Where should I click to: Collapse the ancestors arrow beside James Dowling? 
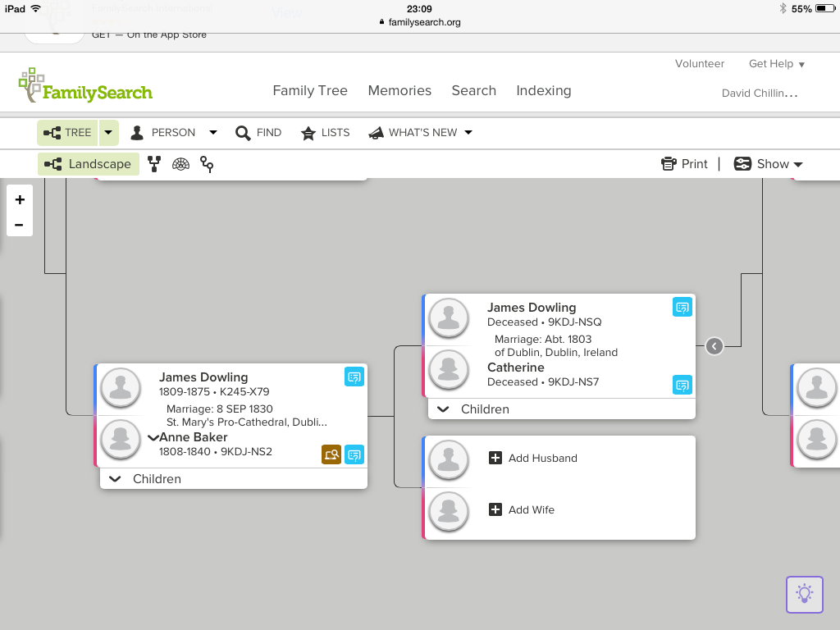[x=714, y=346]
